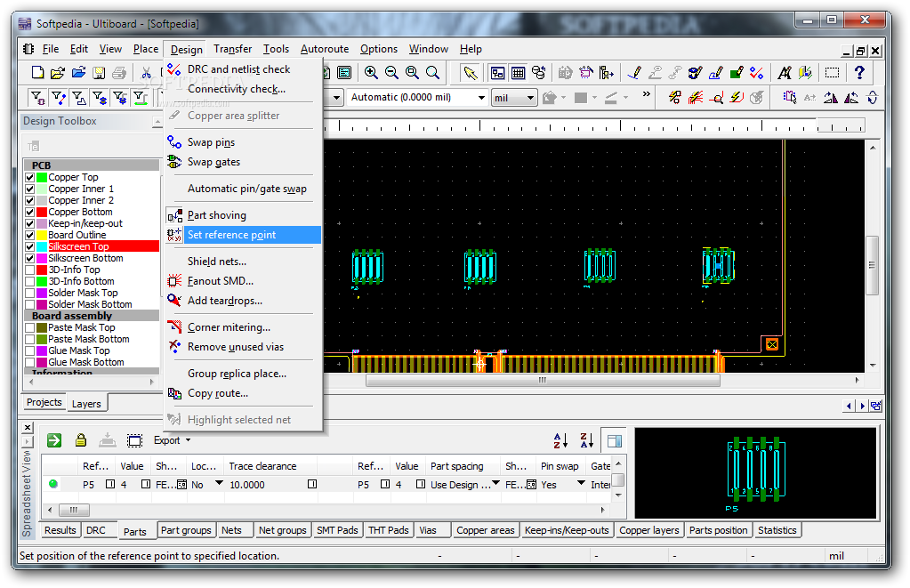Switch to the Projects tab
910x588 pixels.
tap(44, 402)
